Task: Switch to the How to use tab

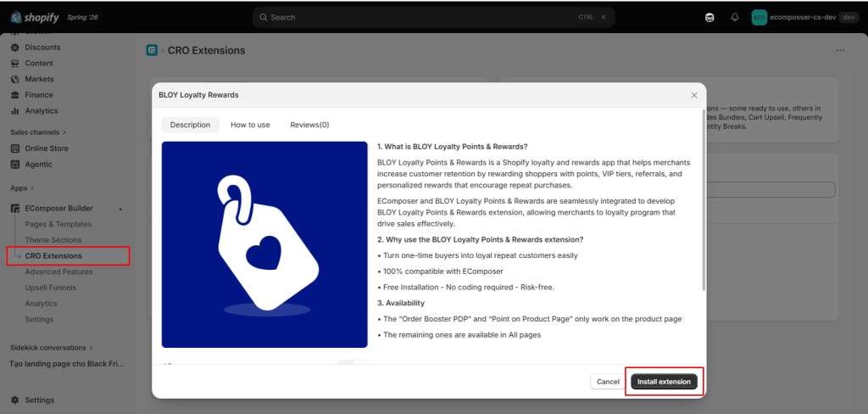Action: [x=250, y=125]
